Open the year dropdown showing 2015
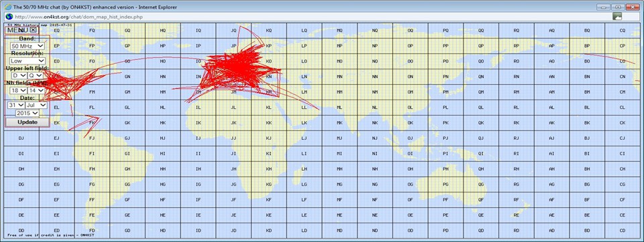Viewport: 644px width, 242px height. click(28, 113)
